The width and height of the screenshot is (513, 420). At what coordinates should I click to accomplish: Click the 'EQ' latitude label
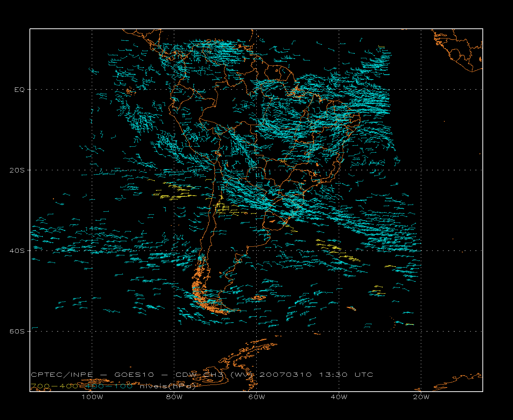[x=19, y=90]
